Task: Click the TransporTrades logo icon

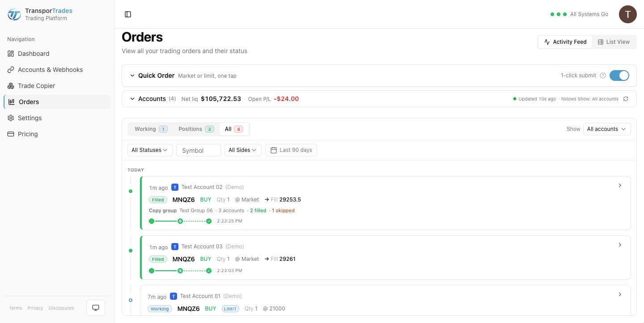Action: point(14,14)
